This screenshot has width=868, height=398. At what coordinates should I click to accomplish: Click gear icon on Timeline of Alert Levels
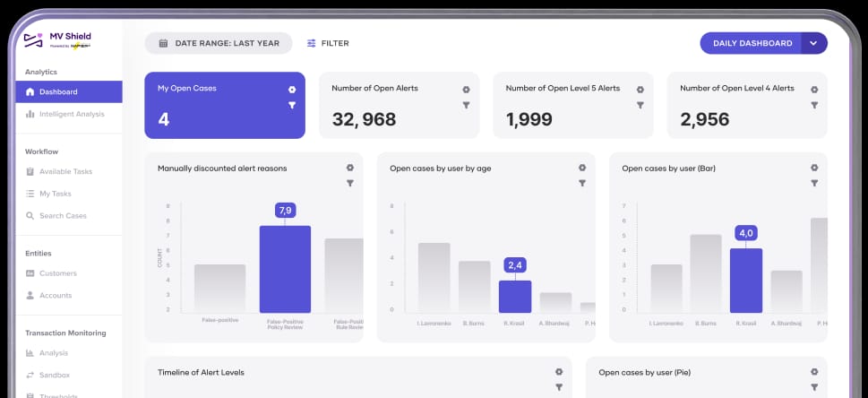559,372
